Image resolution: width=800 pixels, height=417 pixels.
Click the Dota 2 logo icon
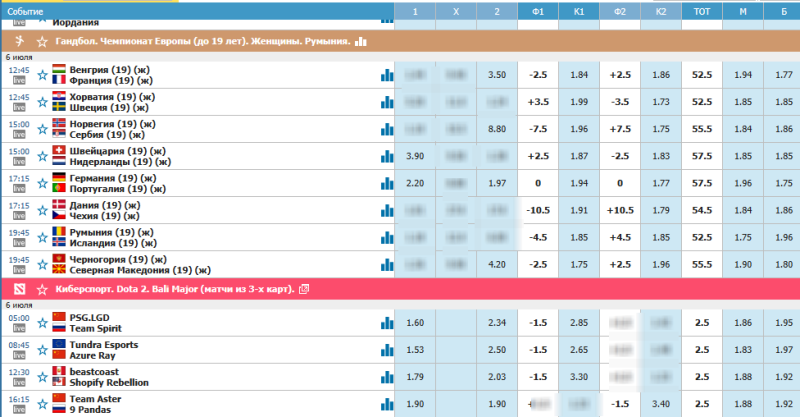pyautogui.click(x=19, y=288)
